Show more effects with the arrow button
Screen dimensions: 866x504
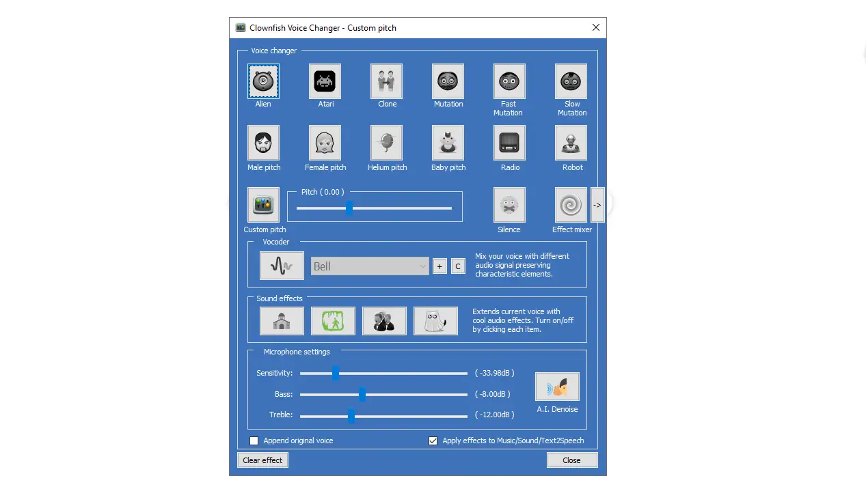[597, 205]
